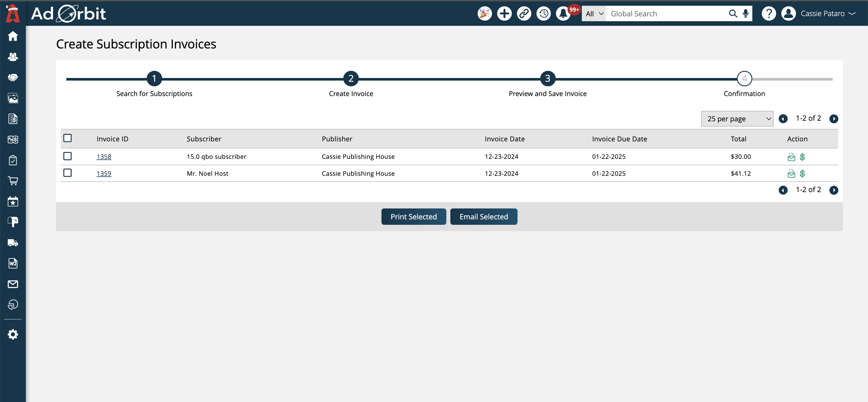Click the microphone voice search icon
This screenshot has width=868, height=402.
tap(746, 14)
